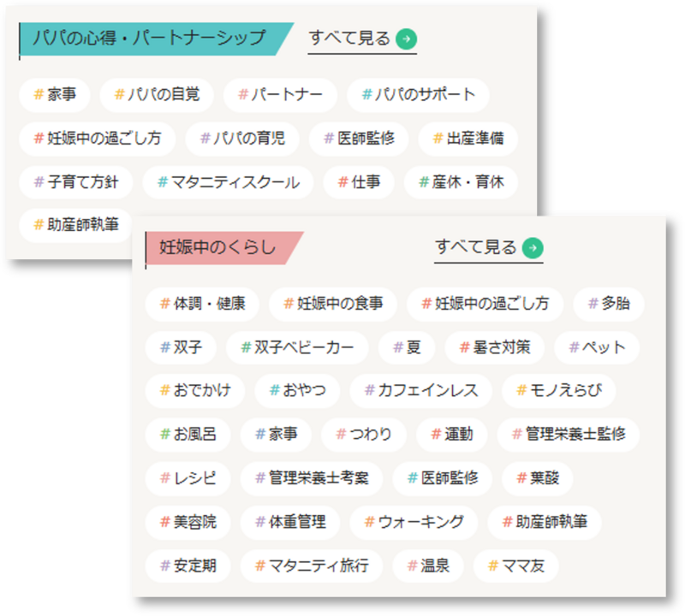The image size is (685, 616).
Task: Open the #ウォーキング tag
Action: (x=414, y=522)
